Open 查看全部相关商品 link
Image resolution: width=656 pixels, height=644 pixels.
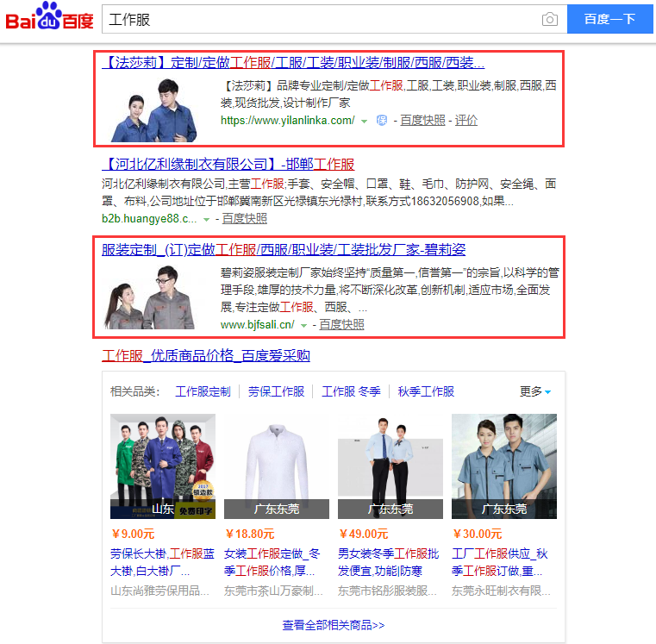334,625
